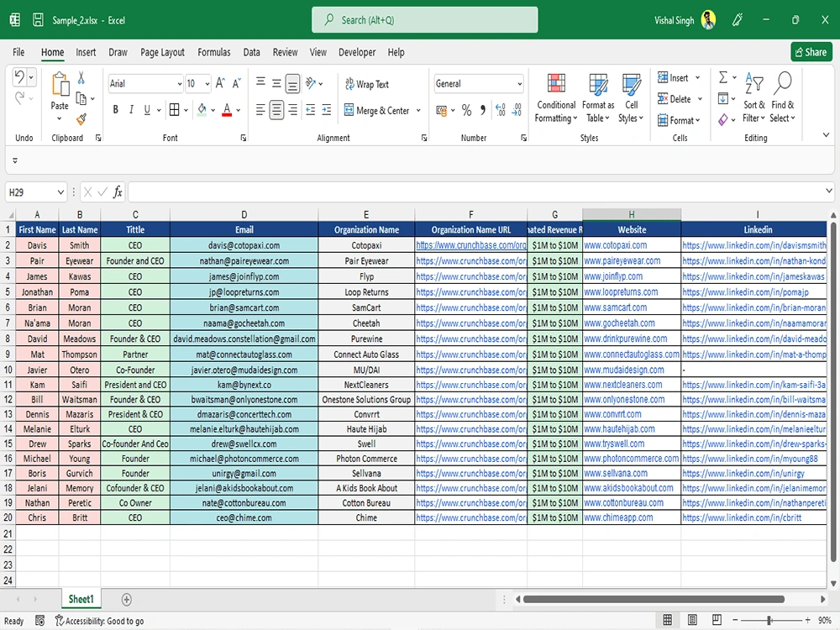840x630 pixels.
Task: Click the Share button
Action: coord(811,52)
